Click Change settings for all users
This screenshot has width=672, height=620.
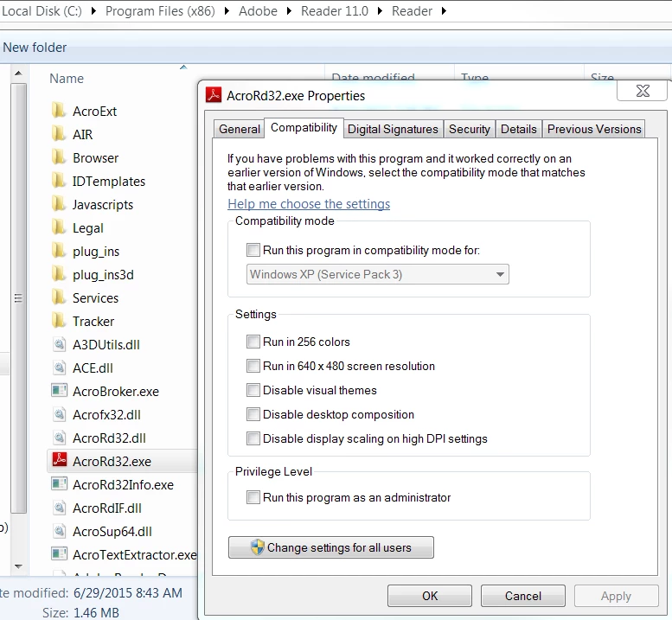click(x=331, y=547)
